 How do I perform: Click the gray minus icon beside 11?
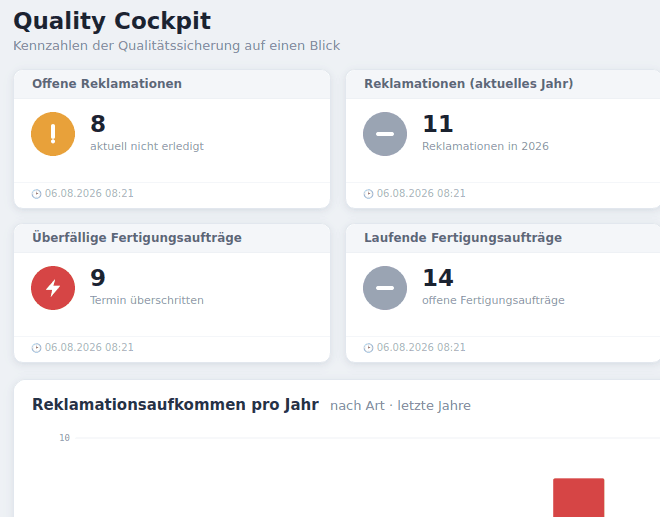point(385,134)
